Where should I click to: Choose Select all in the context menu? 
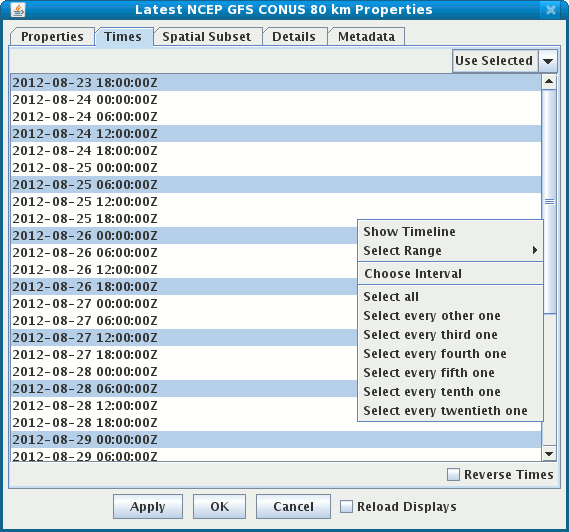[450, 296]
